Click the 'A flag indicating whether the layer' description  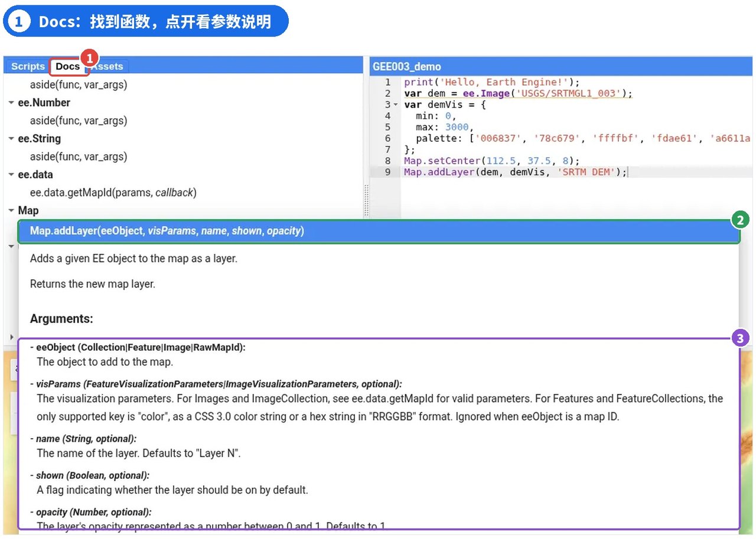click(x=172, y=490)
